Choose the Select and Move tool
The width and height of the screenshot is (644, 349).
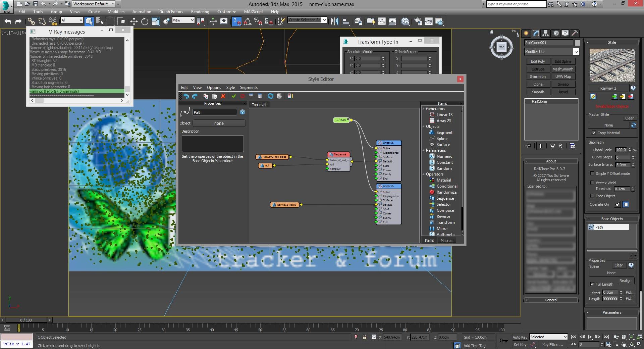tap(134, 21)
